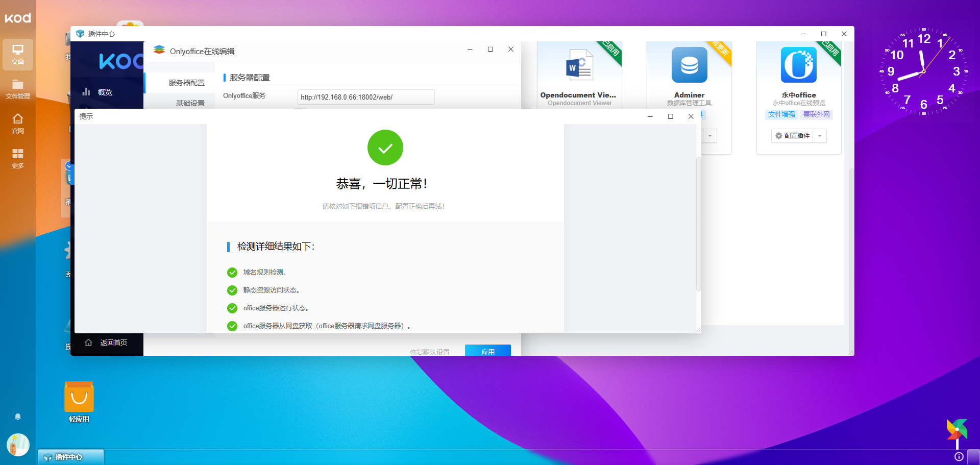
Task: Switch to 插件中心 taskbar tab
Action: pyautogui.click(x=71, y=457)
